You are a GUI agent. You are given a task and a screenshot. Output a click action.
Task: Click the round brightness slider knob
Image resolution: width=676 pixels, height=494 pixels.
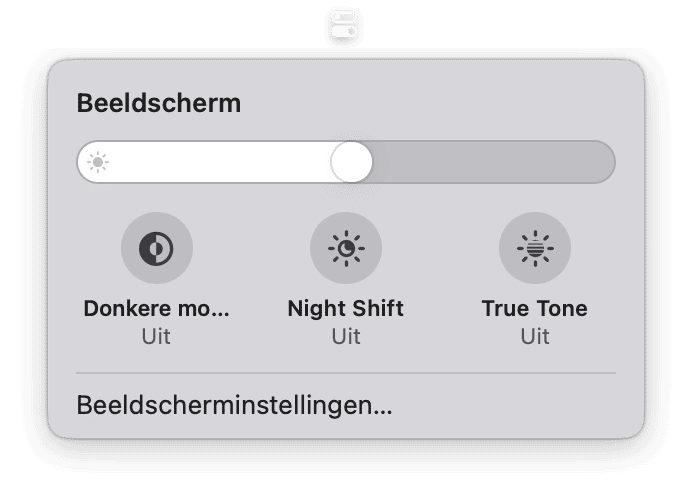coord(351,162)
